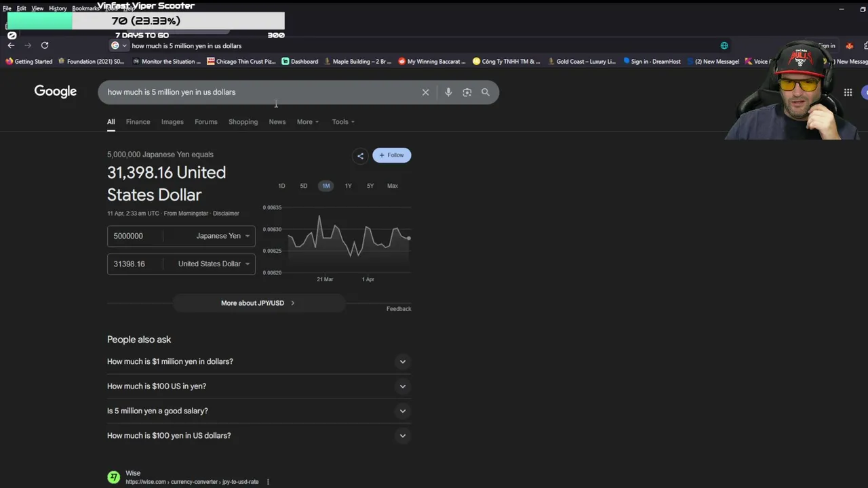The height and width of the screenshot is (488, 868).
Task: Open Chicago Thin Crust Pizza bookmark
Action: coord(241,62)
